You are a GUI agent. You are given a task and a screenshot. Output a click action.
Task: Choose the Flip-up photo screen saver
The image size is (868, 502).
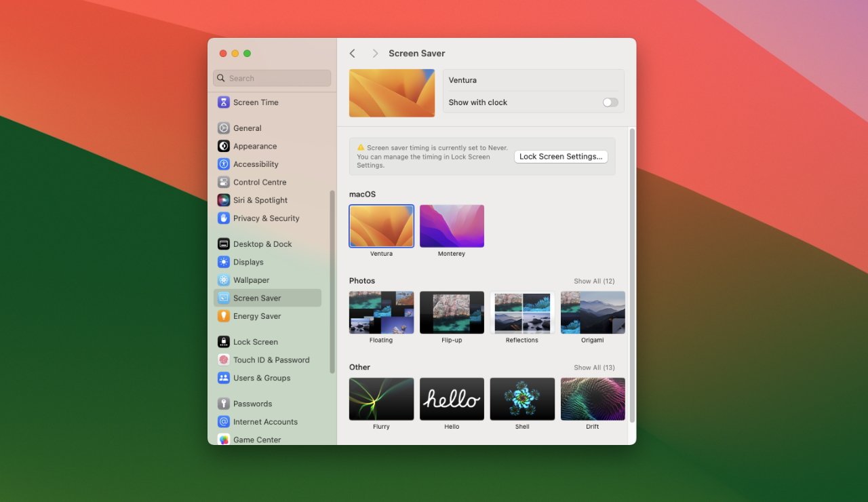[452, 313]
